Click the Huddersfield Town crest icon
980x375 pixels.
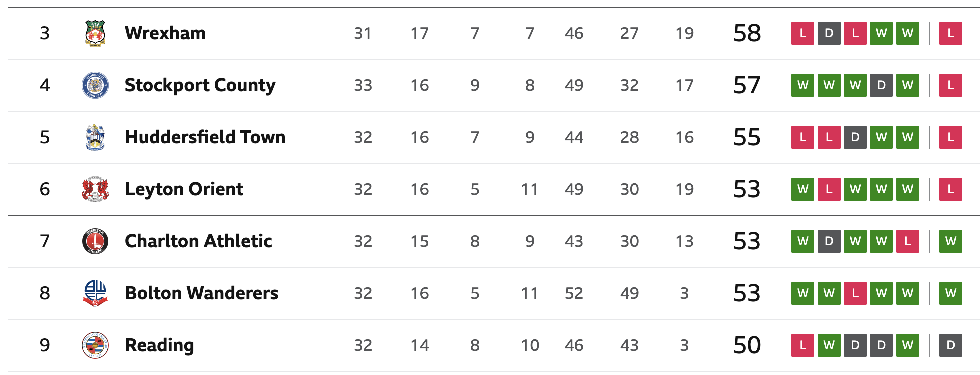click(95, 137)
